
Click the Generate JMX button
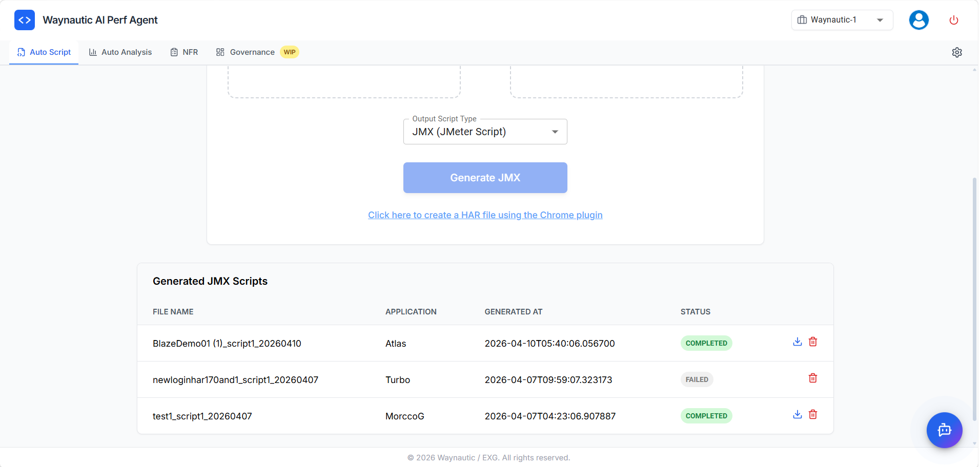pyautogui.click(x=485, y=178)
